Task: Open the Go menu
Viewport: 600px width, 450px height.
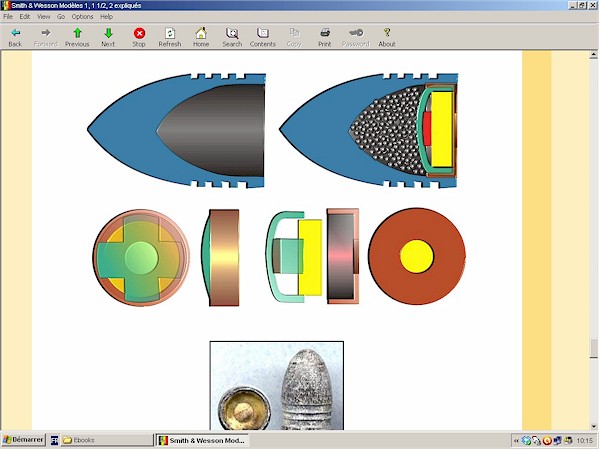Action: point(61,17)
